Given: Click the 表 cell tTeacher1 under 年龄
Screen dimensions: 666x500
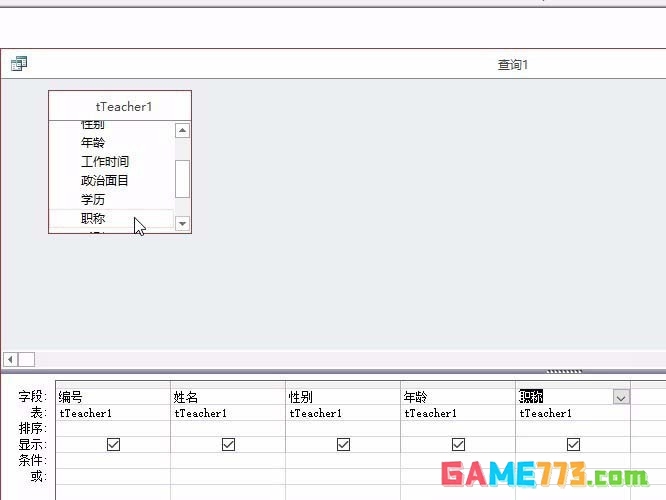Looking at the screenshot, I should (458, 413).
